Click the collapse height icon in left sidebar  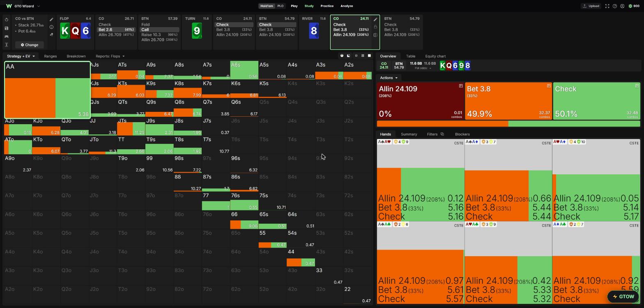click(6, 45)
